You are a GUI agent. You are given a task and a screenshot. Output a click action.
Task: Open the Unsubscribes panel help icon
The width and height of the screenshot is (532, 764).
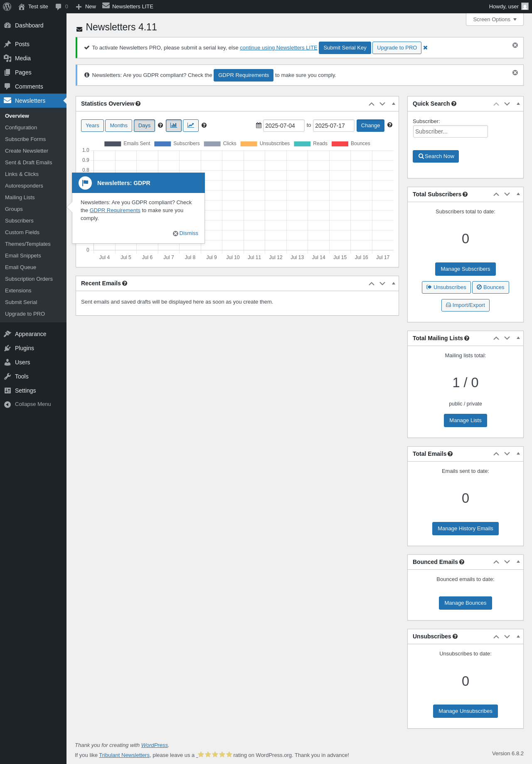pos(455,636)
